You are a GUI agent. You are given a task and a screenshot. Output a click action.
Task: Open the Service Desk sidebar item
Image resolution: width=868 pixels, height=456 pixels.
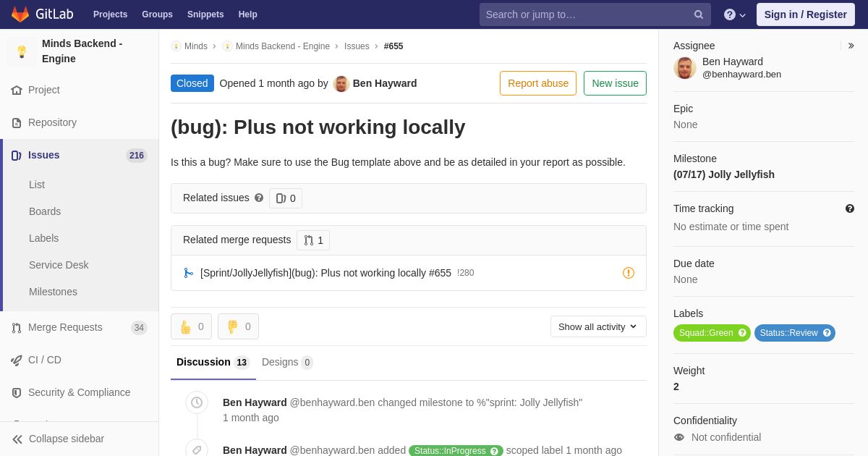click(59, 265)
